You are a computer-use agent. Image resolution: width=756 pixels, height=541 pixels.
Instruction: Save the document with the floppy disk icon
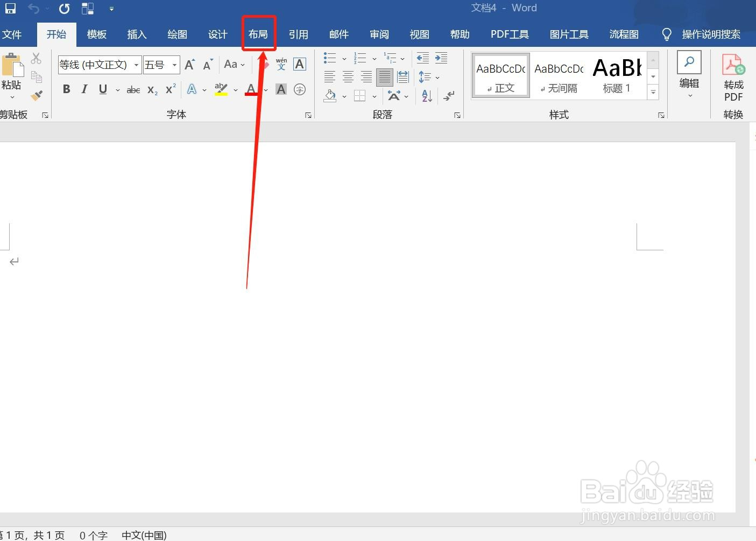pyautogui.click(x=10, y=8)
